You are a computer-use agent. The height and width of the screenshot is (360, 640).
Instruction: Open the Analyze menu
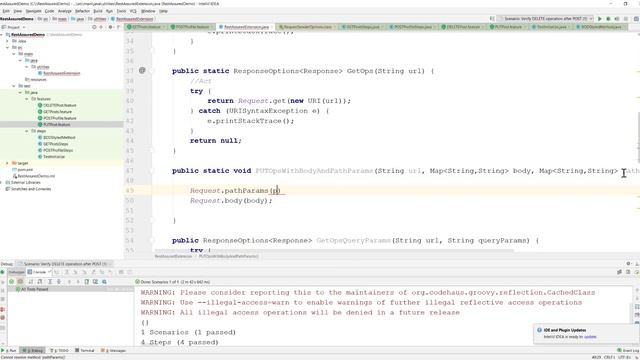click(x=64, y=11)
